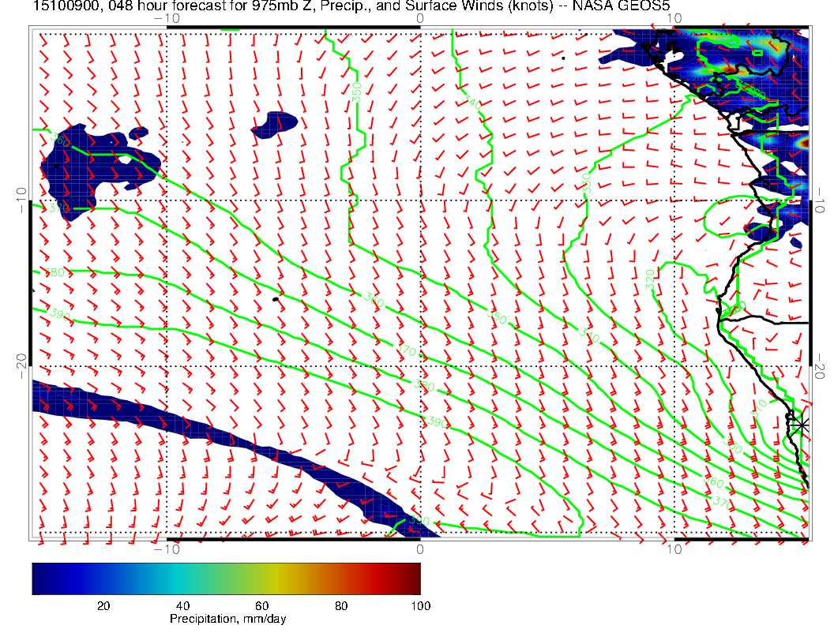The height and width of the screenshot is (644, 834).
Task: Click the "380" contour label at left edge
Action: pos(54,272)
